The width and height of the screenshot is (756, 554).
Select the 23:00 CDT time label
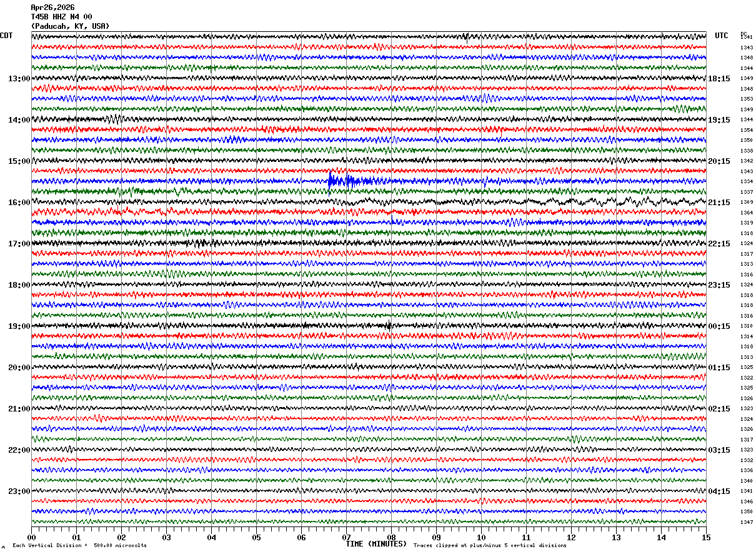tap(19, 491)
